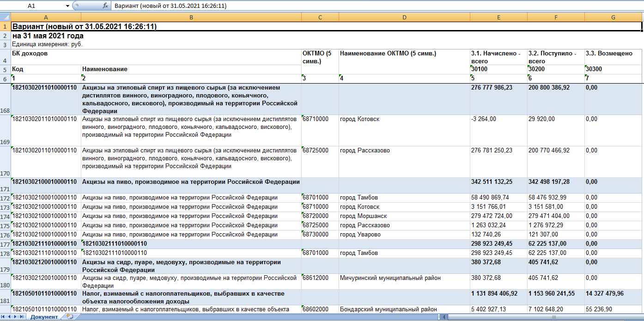
Task: Jump to the last sheet with navigation arrow
Action: coord(22,317)
